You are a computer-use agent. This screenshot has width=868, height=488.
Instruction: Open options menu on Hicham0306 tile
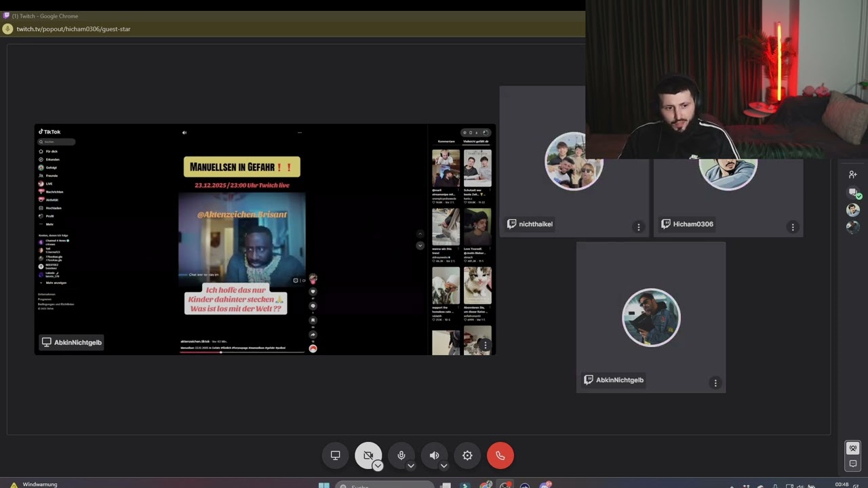pos(793,227)
